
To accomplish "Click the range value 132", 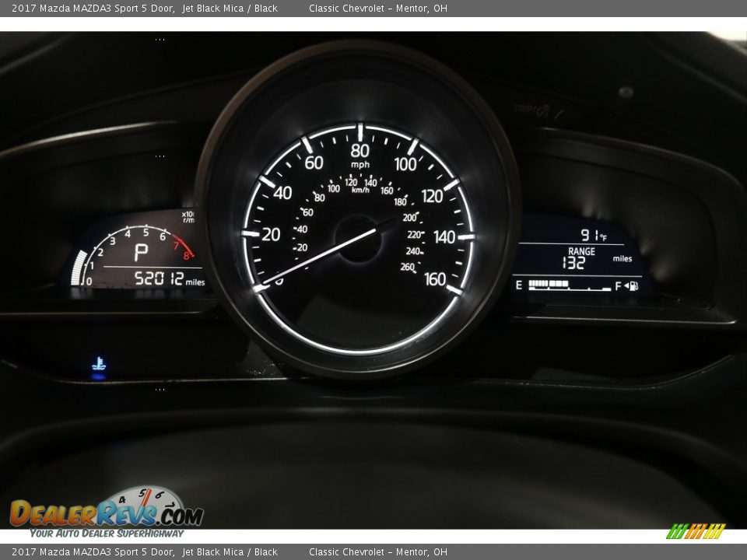I will point(573,263).
